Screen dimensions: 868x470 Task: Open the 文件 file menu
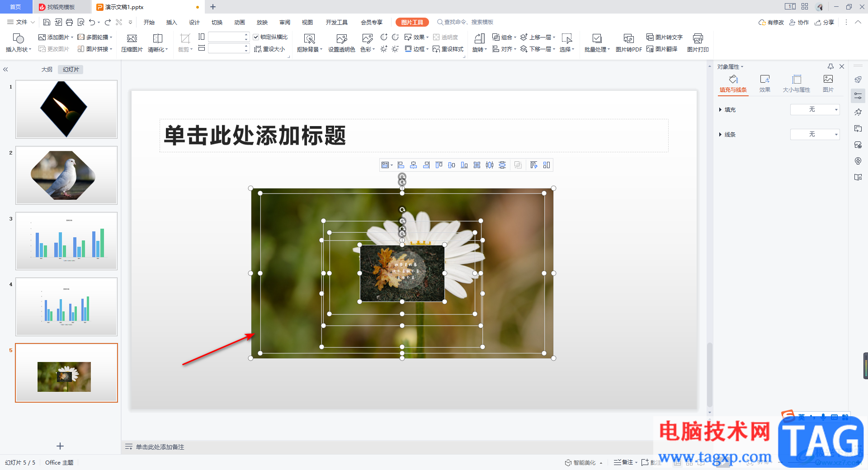(x=21, y=22)
